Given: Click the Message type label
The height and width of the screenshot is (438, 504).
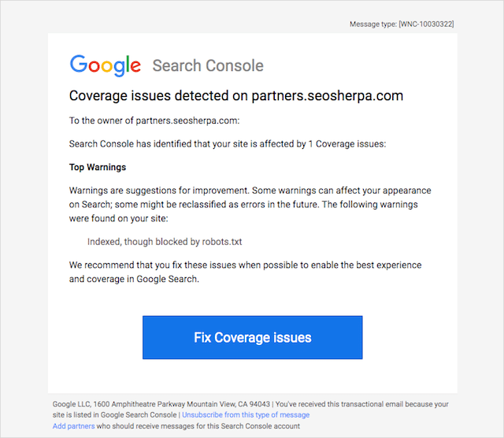Looking at the screenshot, I should pyautogui.click(x=373, y=24).
